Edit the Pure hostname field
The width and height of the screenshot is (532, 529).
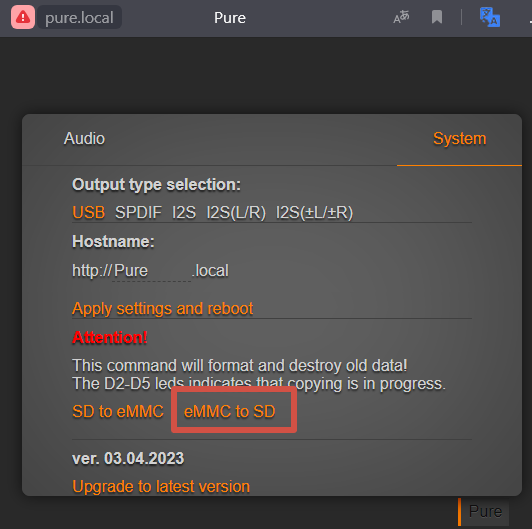(151, 271)
